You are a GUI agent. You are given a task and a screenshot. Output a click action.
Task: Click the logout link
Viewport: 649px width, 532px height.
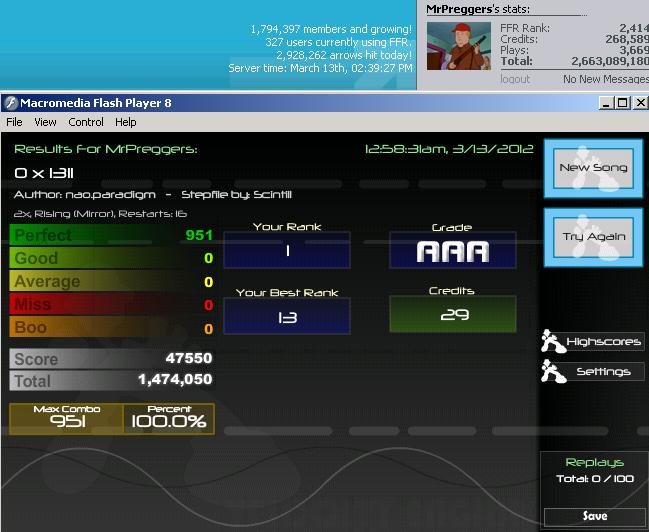click(515, 79)
